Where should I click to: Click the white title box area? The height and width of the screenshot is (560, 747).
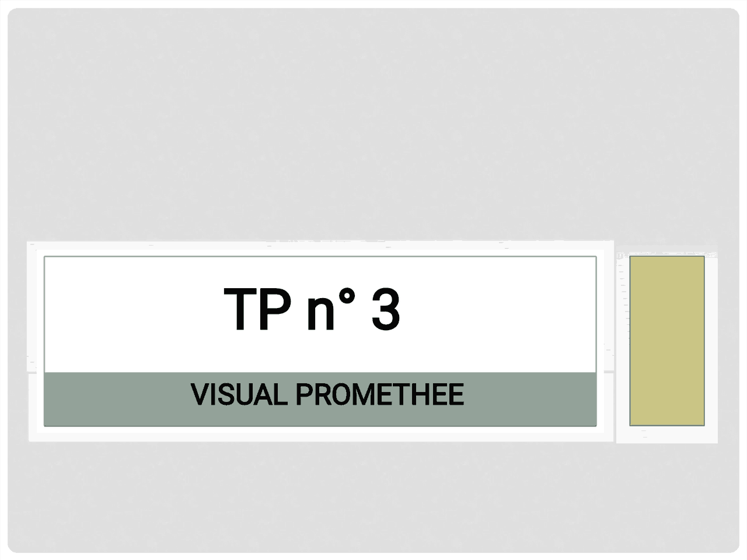(320, 314)
